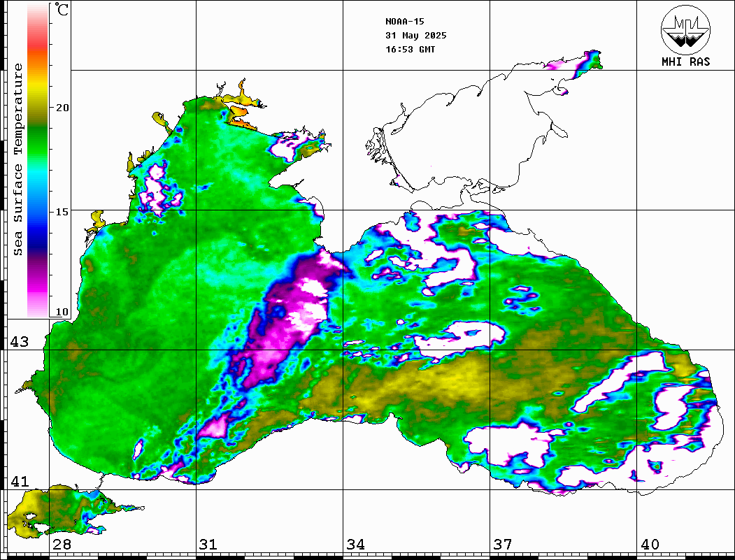
Task: Click the '15' value on color scale
Action: 62,212
